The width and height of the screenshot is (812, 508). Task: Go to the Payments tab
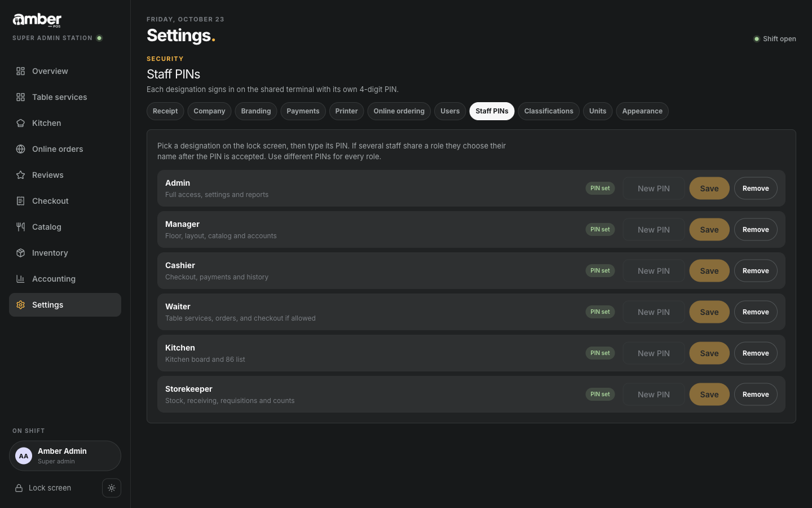pyautogui.click(x=303, y=111)
